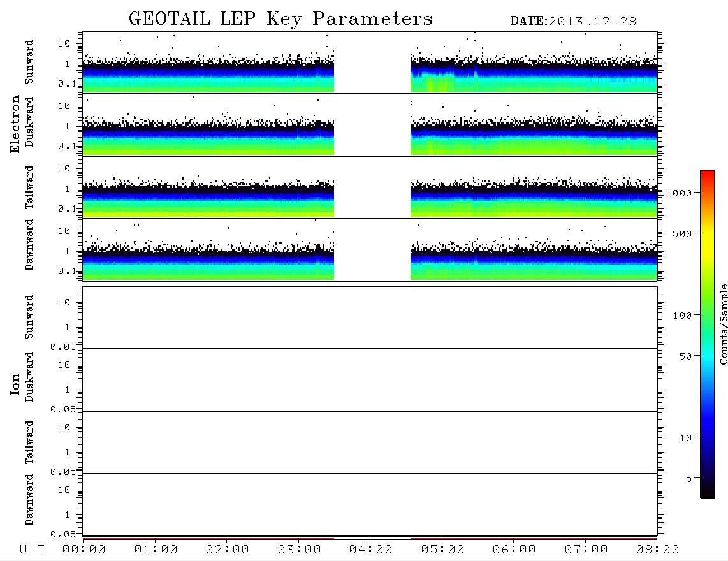This screenshot has width=728, height=561.
Task: Select the 1000 value on the colorbar
Action: click(680, 193)
